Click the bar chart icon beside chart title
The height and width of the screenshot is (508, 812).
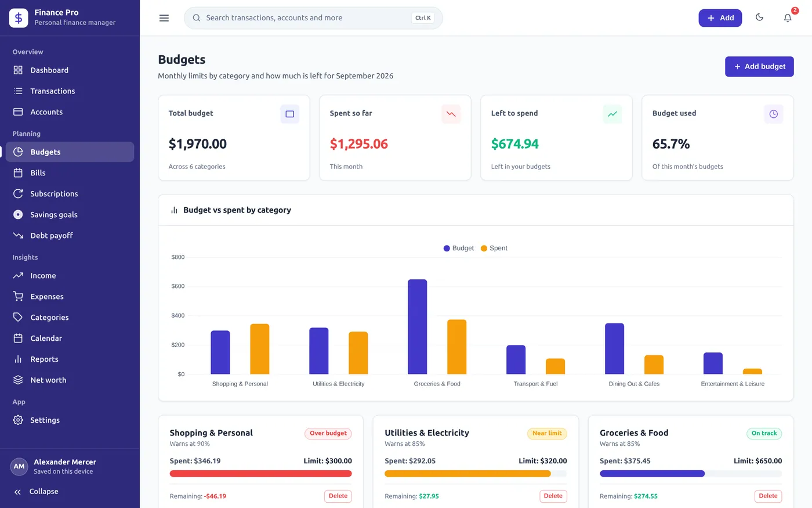pos(174,210)
